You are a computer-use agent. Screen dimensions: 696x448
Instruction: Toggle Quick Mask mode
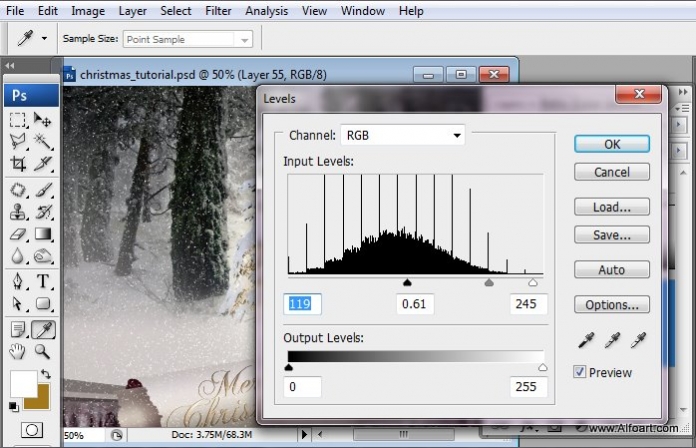pyautogui.click(x=32, y=430)
